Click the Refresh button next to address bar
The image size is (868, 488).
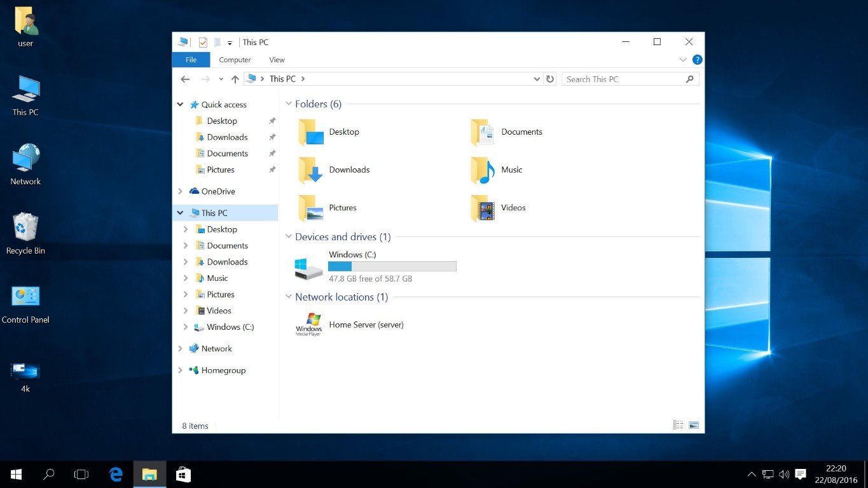pos(550,79)
